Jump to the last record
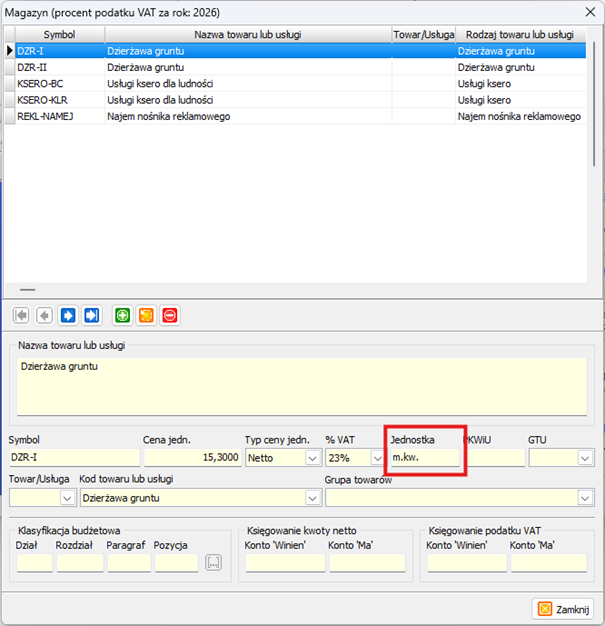Image resolution: width=605 pixels, height=626 pixels. pyautogui.click(x=92, y=316)
